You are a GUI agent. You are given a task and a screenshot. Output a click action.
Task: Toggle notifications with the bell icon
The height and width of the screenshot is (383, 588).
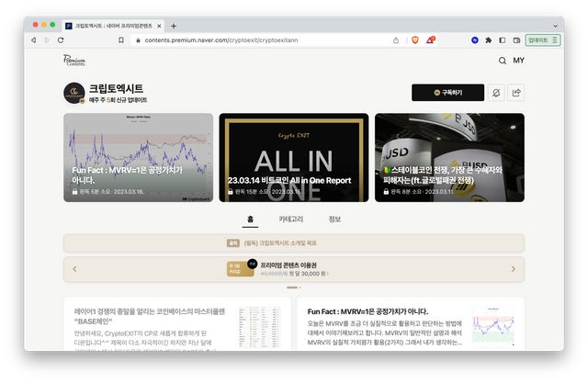[x=496, y=93]
